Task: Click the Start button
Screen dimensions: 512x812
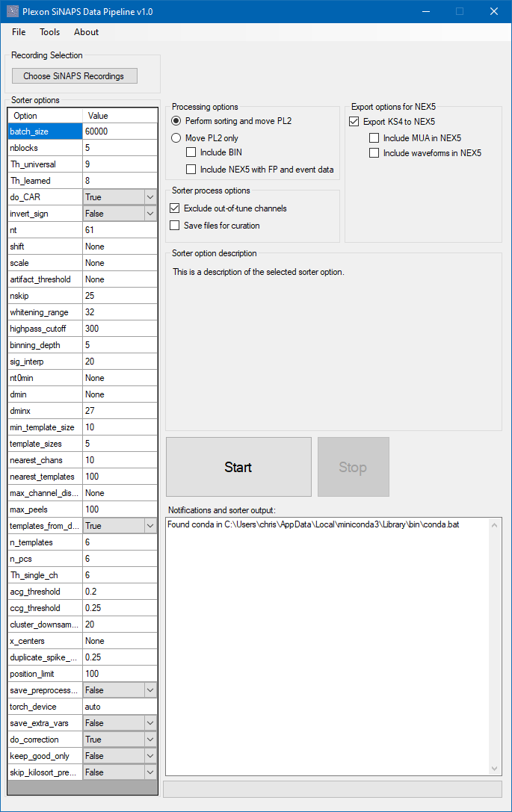Action: (x=238, y=467)
